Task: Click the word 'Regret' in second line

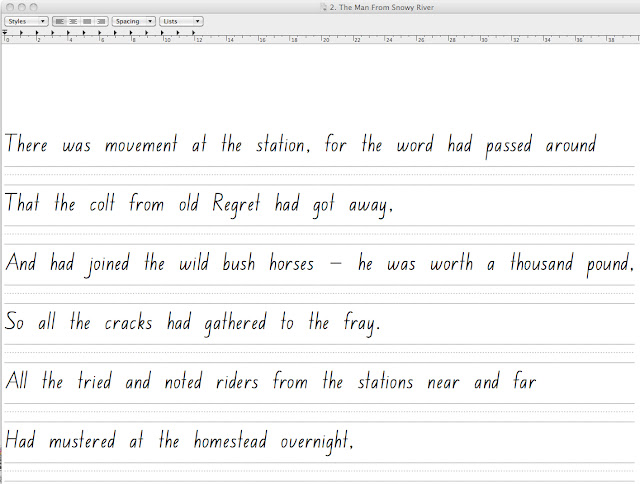Action: tap(236, 204)
